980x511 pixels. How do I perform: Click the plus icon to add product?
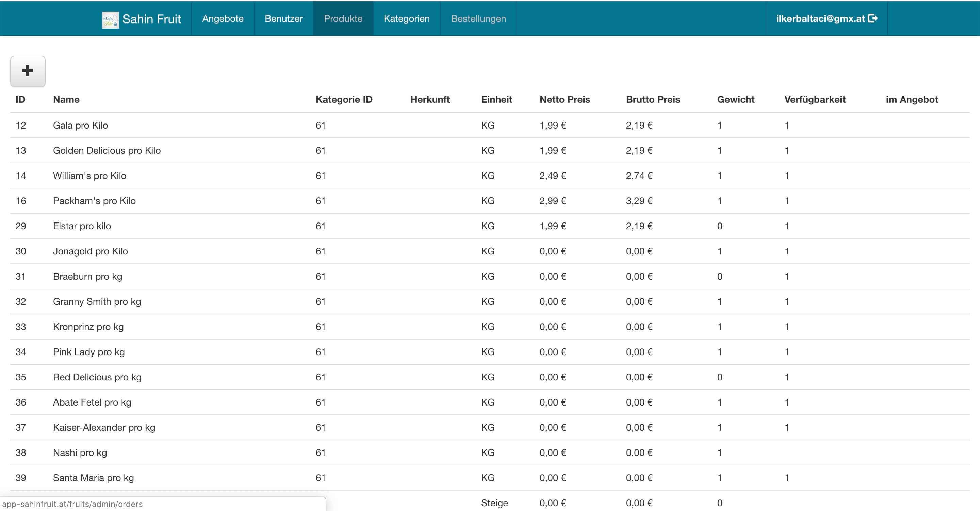tap(27, 71)
